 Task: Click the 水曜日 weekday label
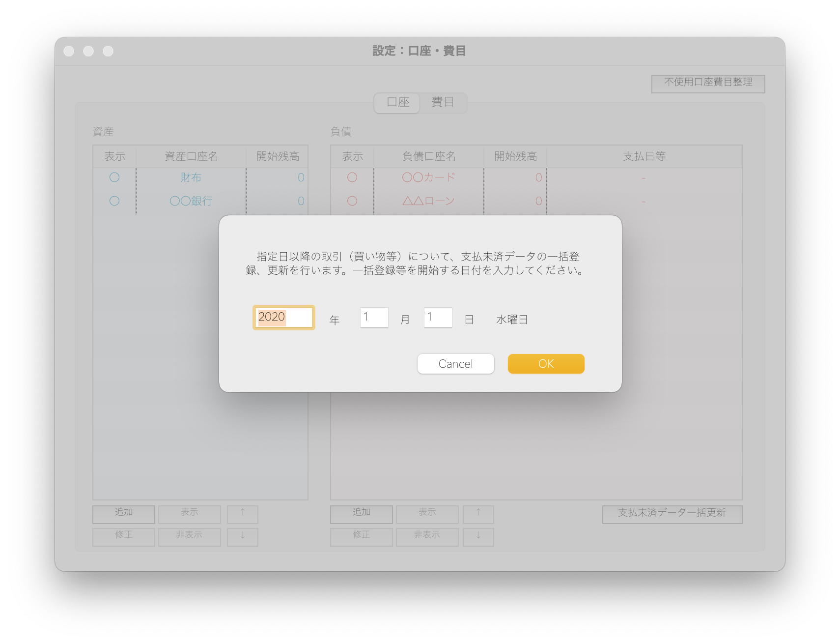click(512, 320)
